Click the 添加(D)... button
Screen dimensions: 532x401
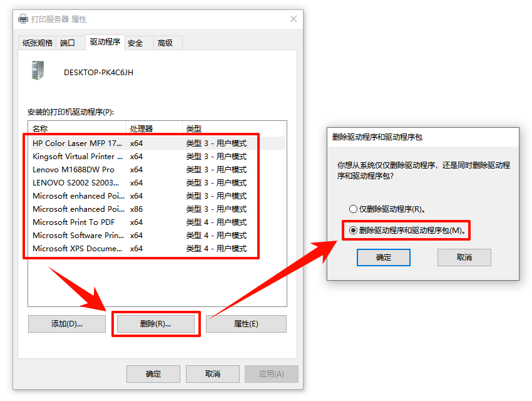(x=67, y=324)
